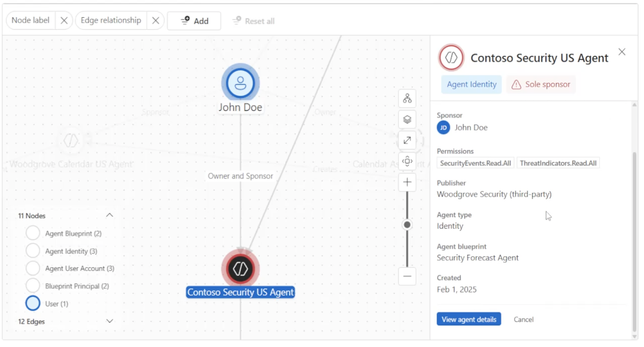Click the Woodgrove Calendar US Agent node
Viewport: 644px width, 347px height.
71,141
